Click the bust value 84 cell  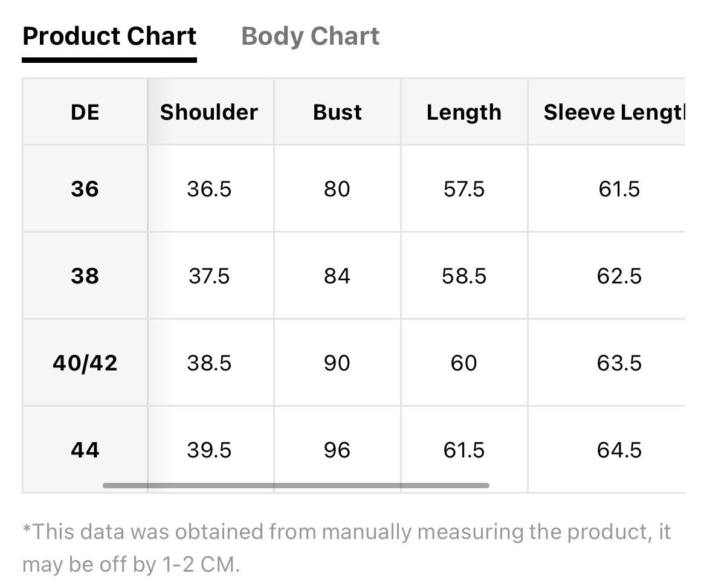(x=337, y=276)
